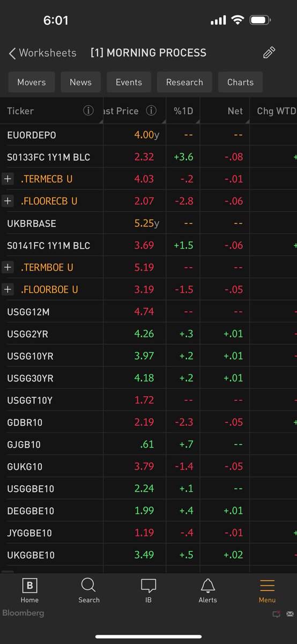The image size is (297, 644).
Task: Select the GDBR10 ticker
Action: pyautogui.click(x=25, y=422)
